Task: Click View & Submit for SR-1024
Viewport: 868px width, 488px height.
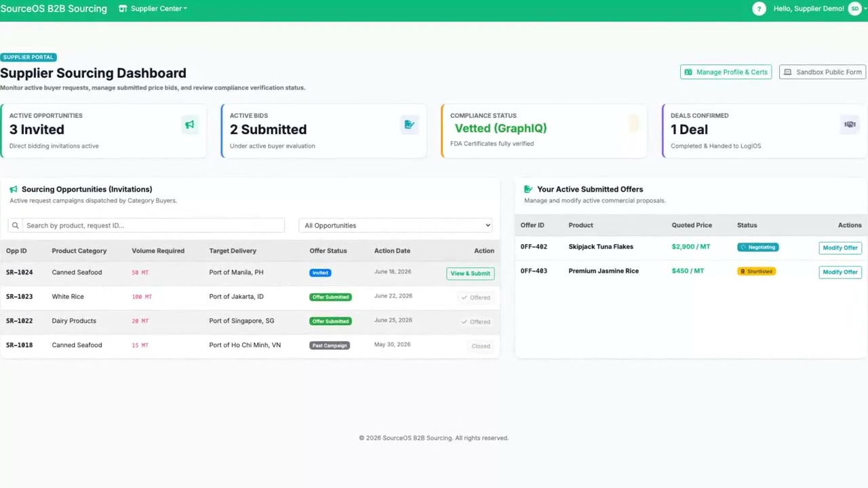Action: click(x=470, y=273)
